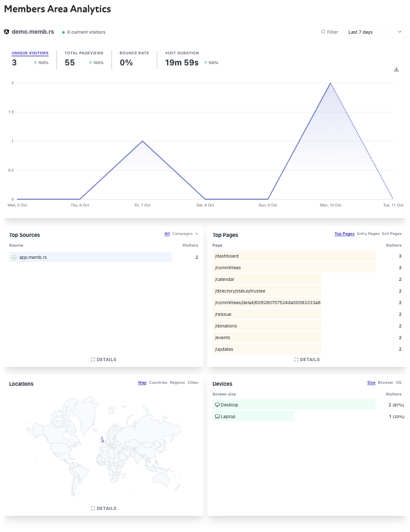Switch to the Exit Pages tab
Image resolution: width=410 pixels, height=532 pixels.
[392, 234]
